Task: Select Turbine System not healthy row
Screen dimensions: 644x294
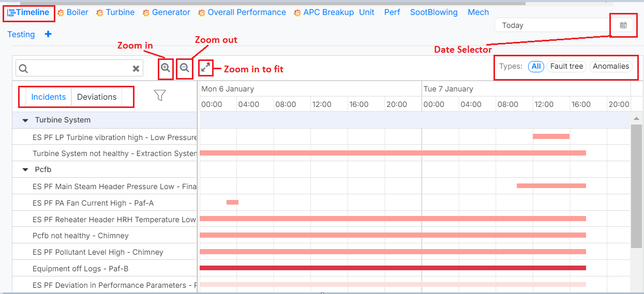Action: (x=104, y=153)
